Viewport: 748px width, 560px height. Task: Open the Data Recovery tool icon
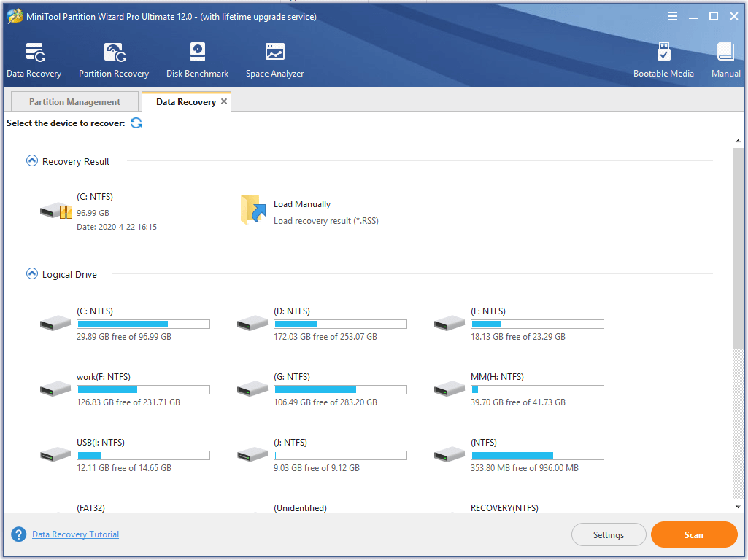tap(35, 53)
